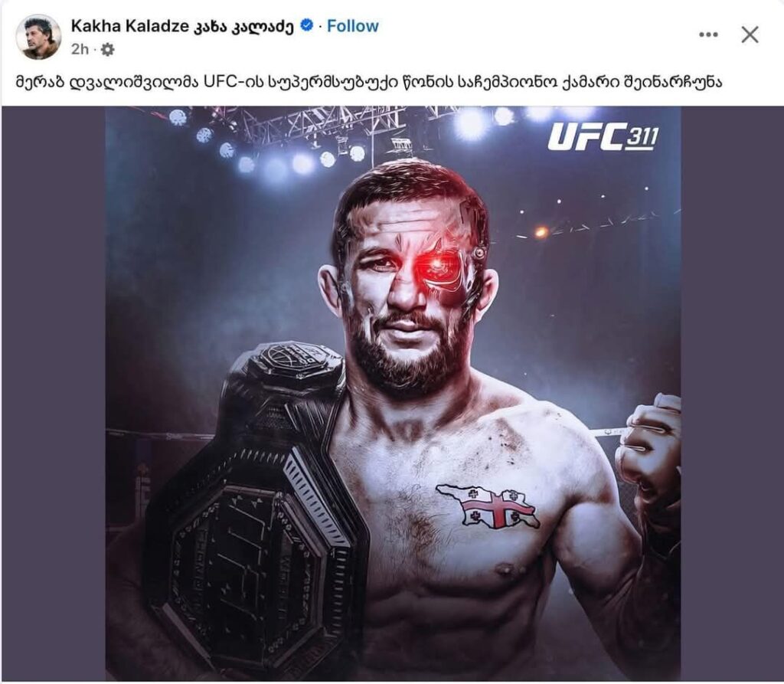Click the Georgian flag map tattoo on chest
Screen dimensions: 784x684
(x=488, y=506)
